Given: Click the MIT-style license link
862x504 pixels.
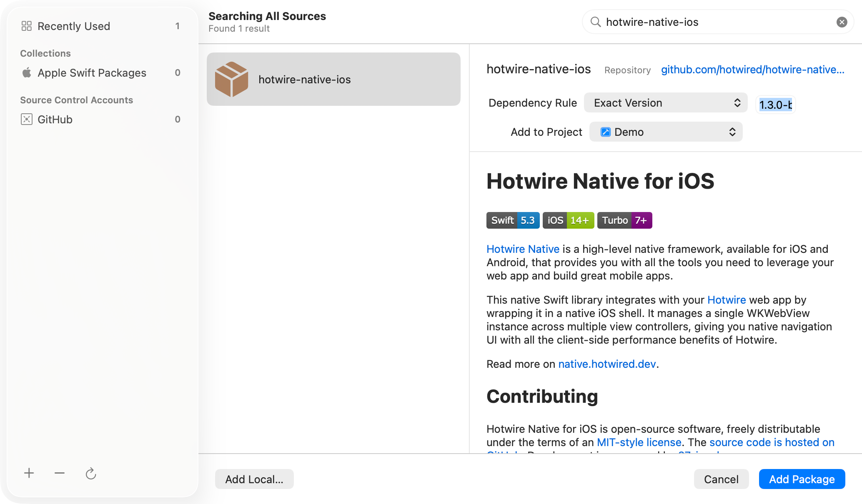Looking at the screenshot, I should [x=639, y=442].
